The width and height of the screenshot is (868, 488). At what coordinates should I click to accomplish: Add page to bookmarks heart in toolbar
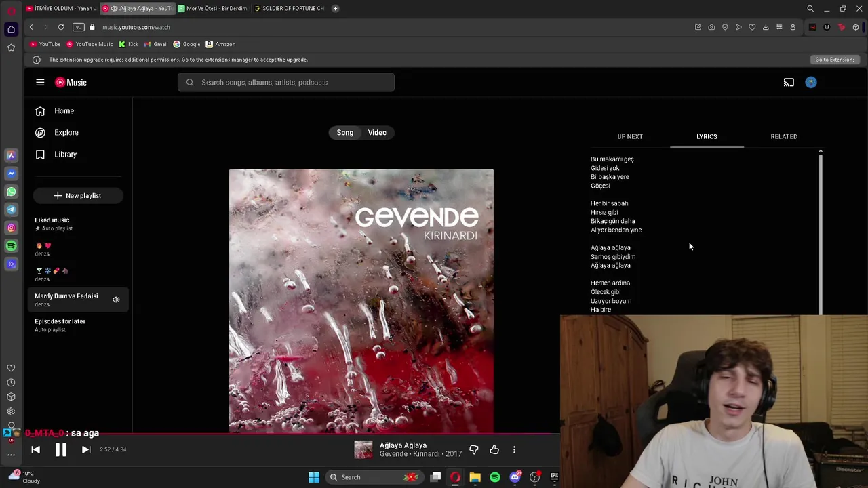[x=752, y=27]
